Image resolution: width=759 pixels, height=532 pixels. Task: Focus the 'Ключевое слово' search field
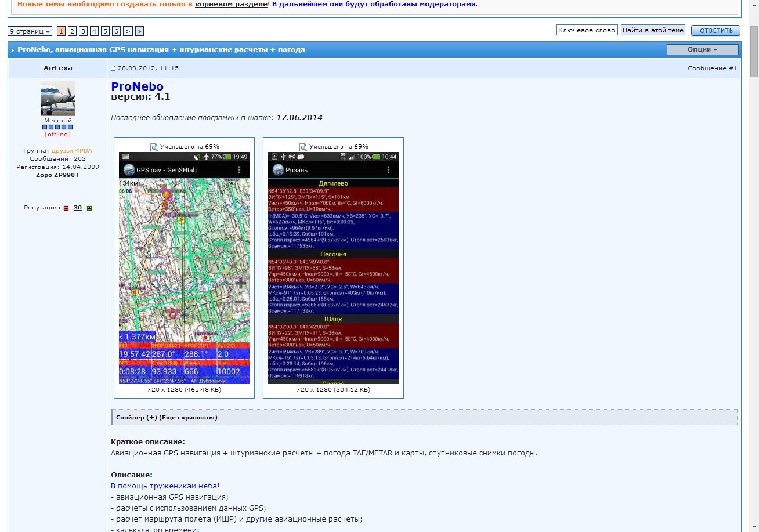tap(586, 30)
